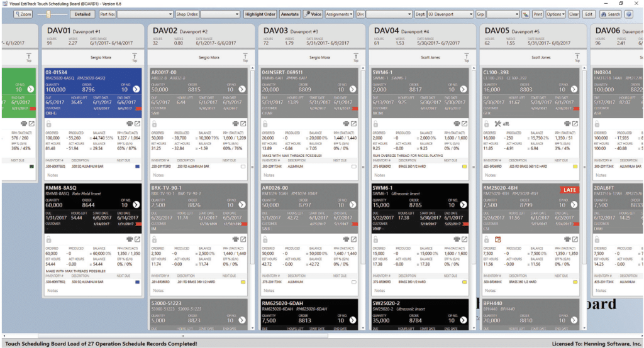Image resolution: width=644 pixels, height=348 pixels.
Task: Toggle the lock on SWM6-1 order 8817 card
Action: [x=375, y=124]
